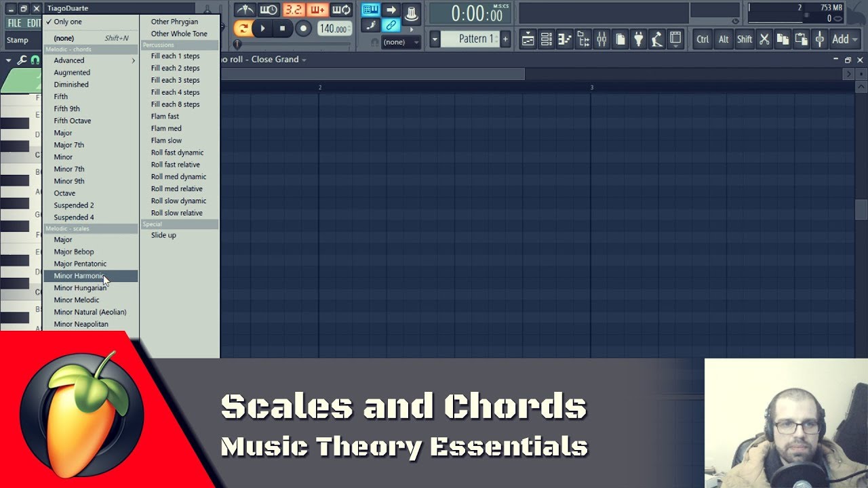Select 'Roll fast dynamic' percussion stamp
This screenshot has width=868, height=488.
tap(180, 152)
